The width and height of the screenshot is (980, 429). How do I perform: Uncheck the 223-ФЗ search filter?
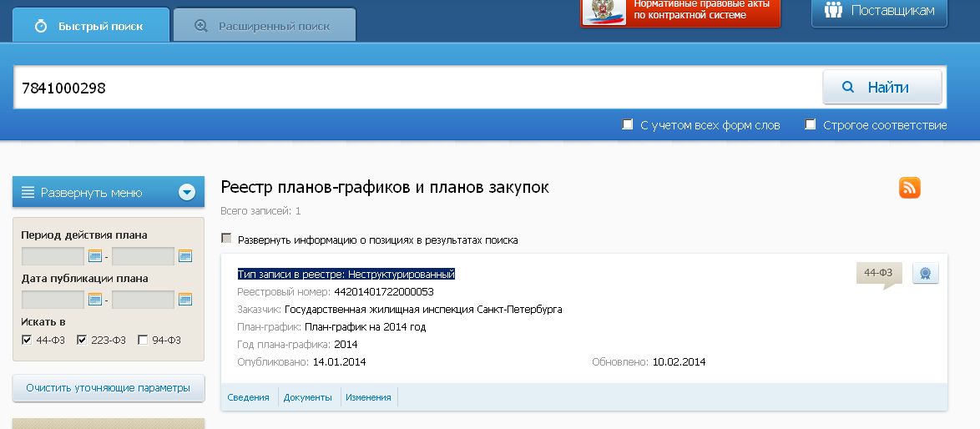pos(81,340)
